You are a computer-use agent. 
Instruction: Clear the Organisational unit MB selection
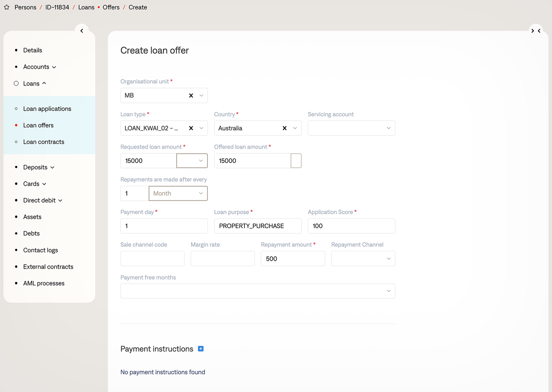(191, 95)
